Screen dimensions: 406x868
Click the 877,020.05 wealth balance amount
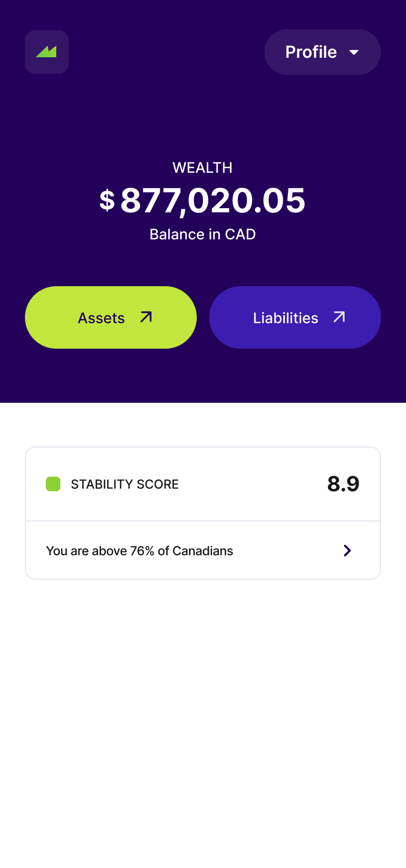click(213, 201)
